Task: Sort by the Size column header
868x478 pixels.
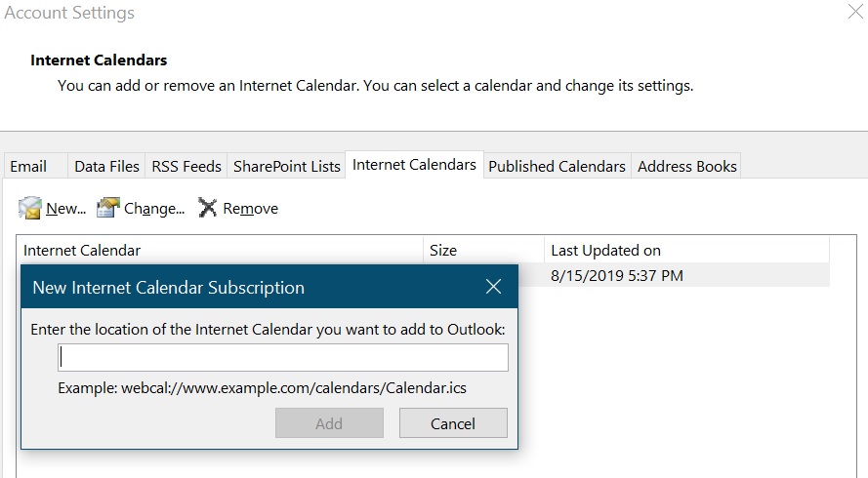Action: pyautogui.click(x=484, y=250)
